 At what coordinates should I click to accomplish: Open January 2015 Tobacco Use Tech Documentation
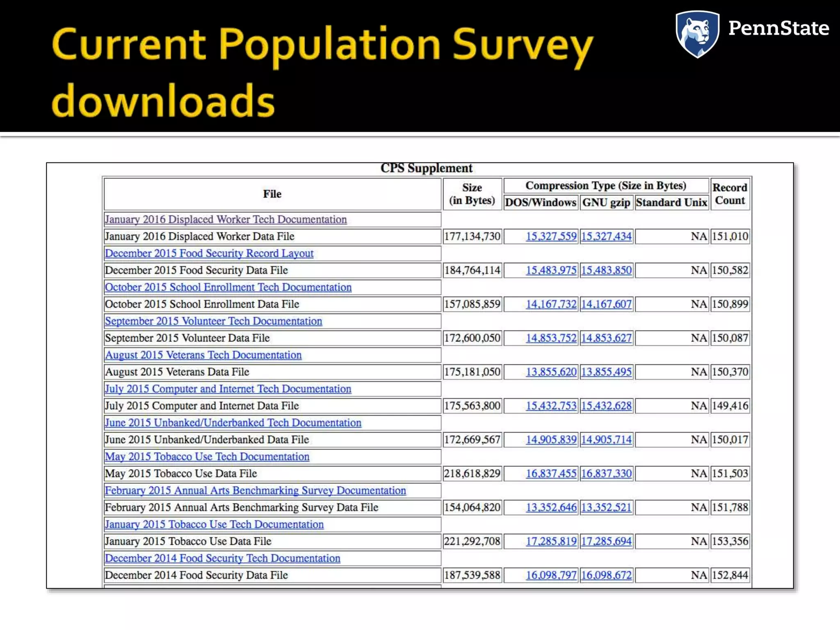tap(214, 525)
